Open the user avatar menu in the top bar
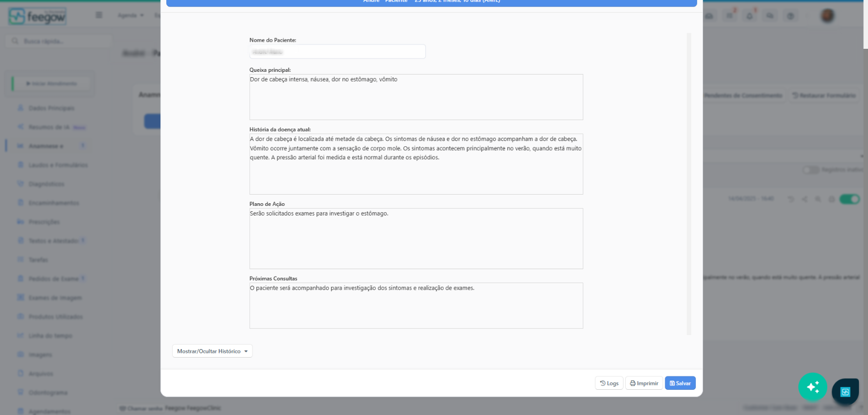The width and height of the screenshot is (868, 415). 828,16
